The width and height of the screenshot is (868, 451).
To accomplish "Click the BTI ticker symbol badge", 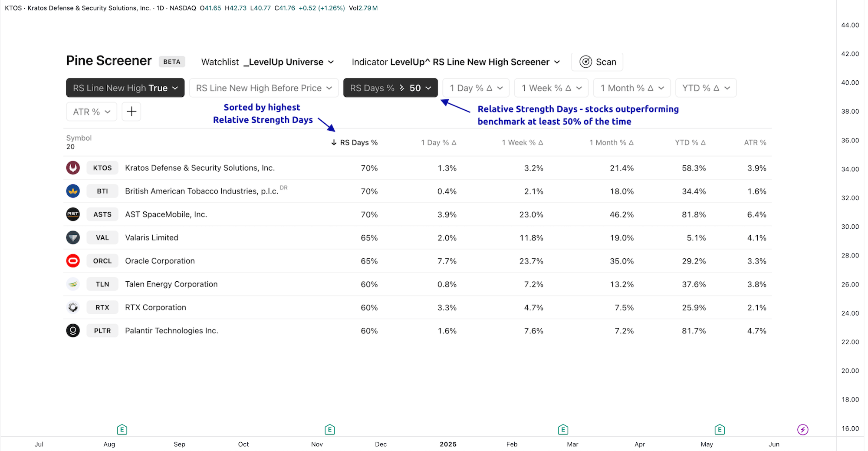I will [x=102, y=191].
